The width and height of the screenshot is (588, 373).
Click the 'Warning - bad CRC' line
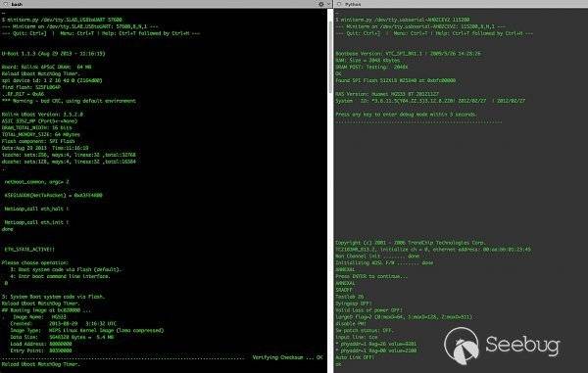coord(69,101)
